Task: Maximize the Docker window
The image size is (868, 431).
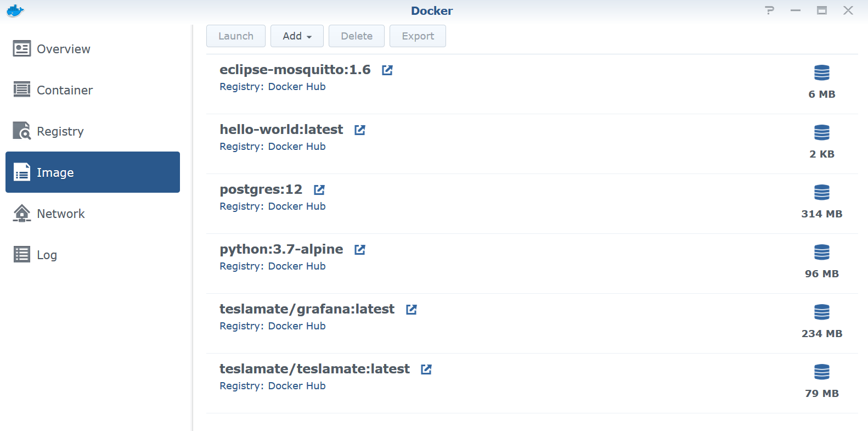Action: point(822,10)
